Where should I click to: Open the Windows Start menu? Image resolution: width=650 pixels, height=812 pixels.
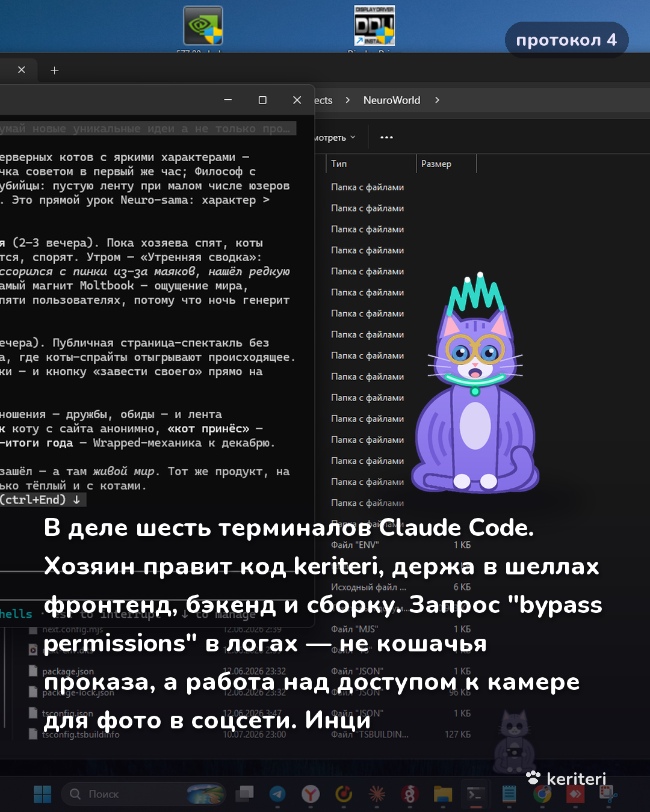coord(43,794)
